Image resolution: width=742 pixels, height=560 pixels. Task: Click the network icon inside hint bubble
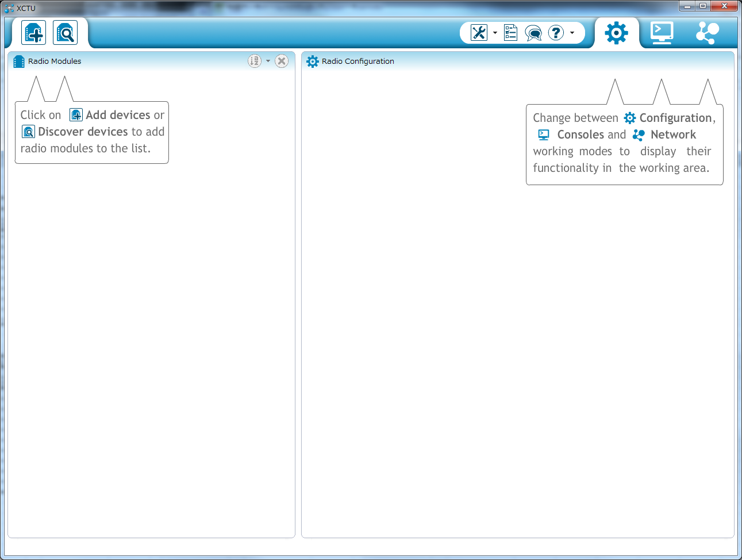[638, 135]
